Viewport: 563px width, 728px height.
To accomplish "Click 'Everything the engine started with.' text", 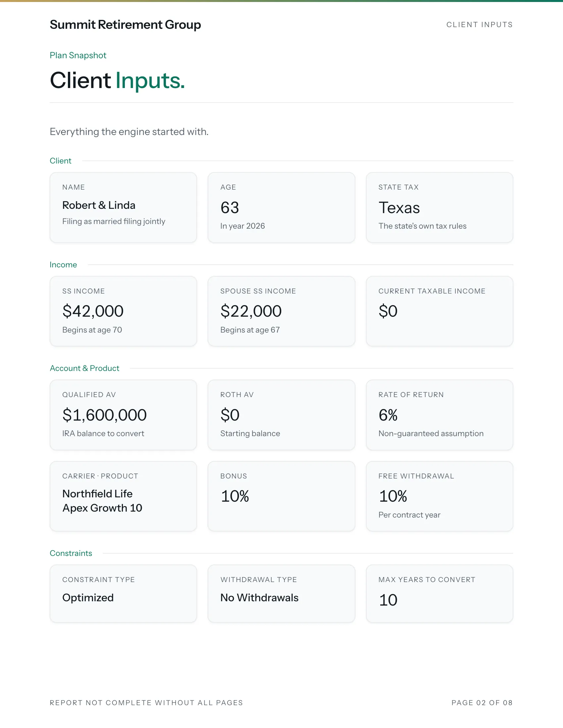I will [x=129, y=132].
